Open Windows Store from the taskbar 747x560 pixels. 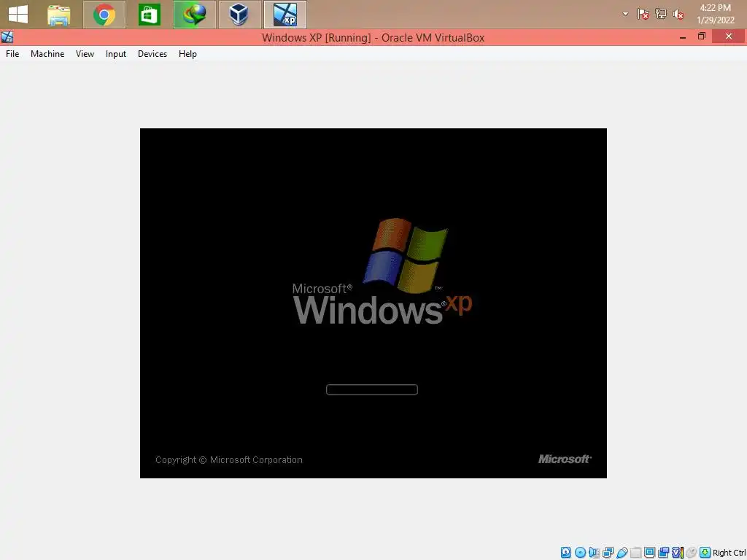pyautogui.click(x=149, y=15)
